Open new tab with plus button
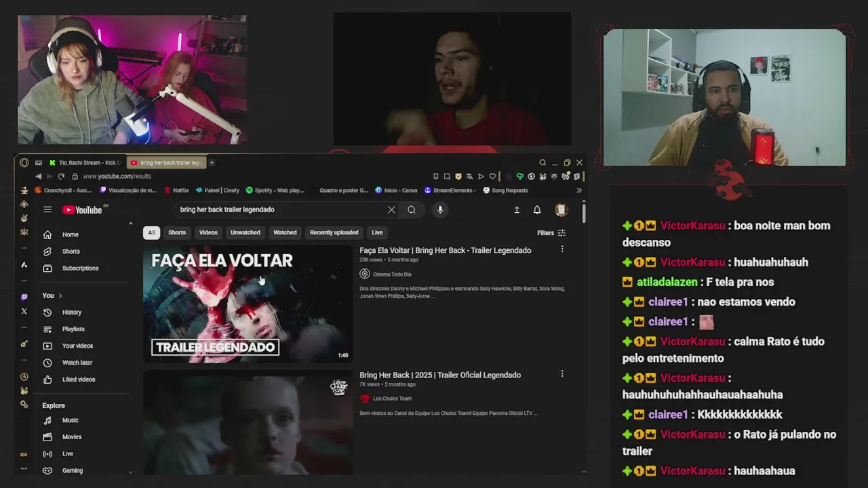The width and height of the screenshot is (868, 488). (212, 163)
